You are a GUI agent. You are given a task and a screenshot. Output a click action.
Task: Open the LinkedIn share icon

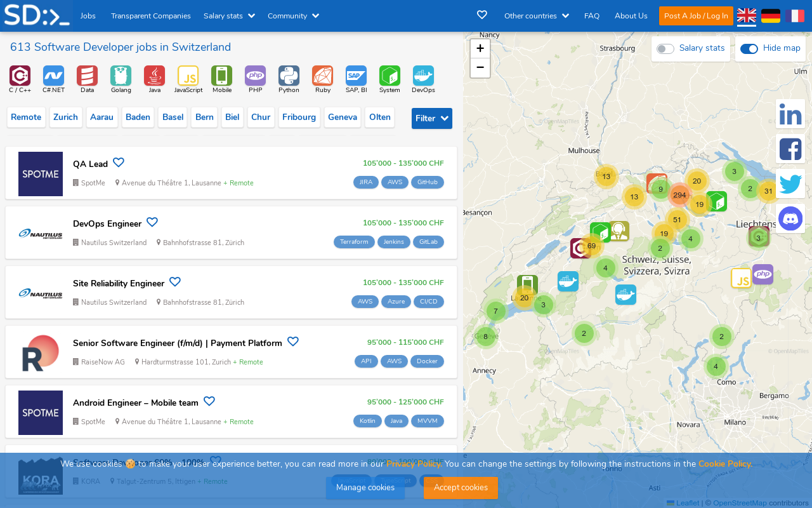point(790,114)
